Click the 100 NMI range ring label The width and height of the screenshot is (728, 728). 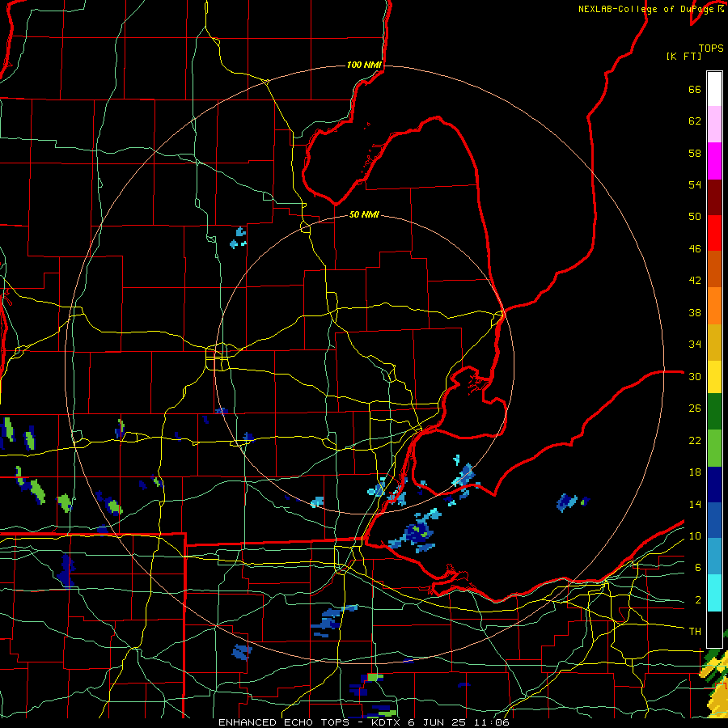click(364, 65)
